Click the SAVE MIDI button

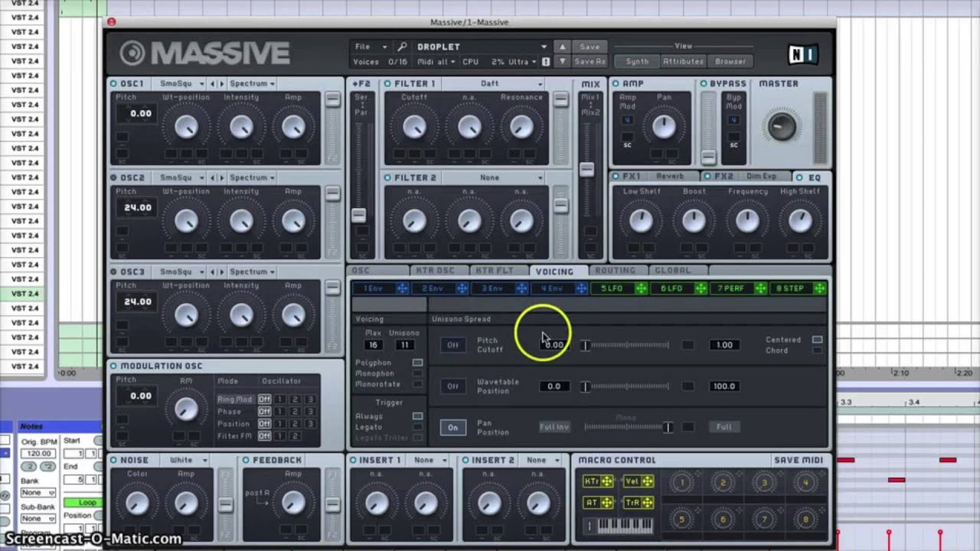pyautogui.click(x=799, y=460)
